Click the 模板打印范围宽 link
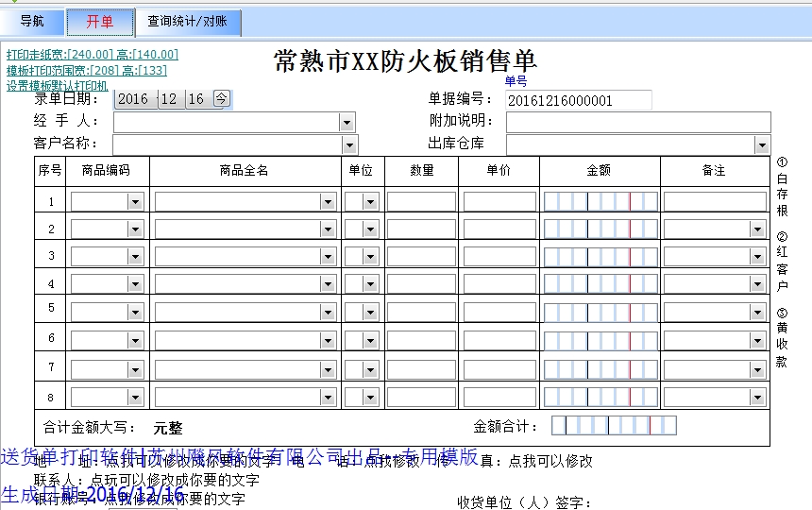The height and width of the screenshot is (510, 812). pyautogui.click(x=86, y=70)
